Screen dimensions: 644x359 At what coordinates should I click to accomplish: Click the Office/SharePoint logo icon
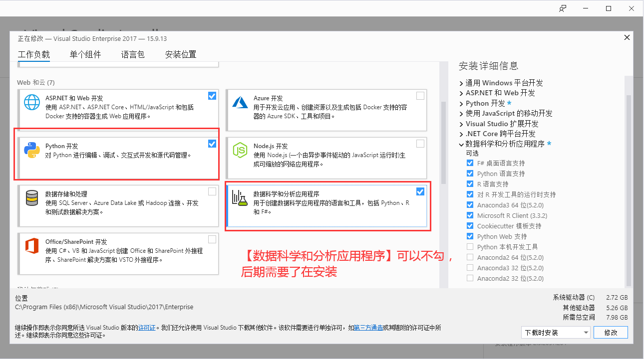[x=32, y=246]
